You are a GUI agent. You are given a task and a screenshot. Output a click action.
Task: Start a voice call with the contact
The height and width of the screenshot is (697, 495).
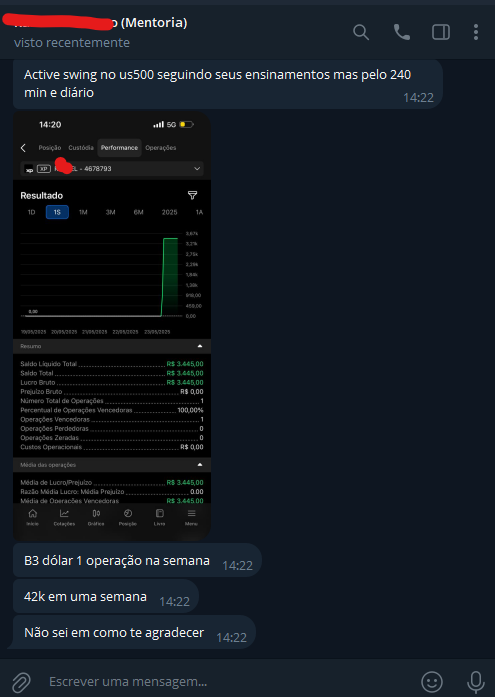pyautogui.click(x=402, y=32)
